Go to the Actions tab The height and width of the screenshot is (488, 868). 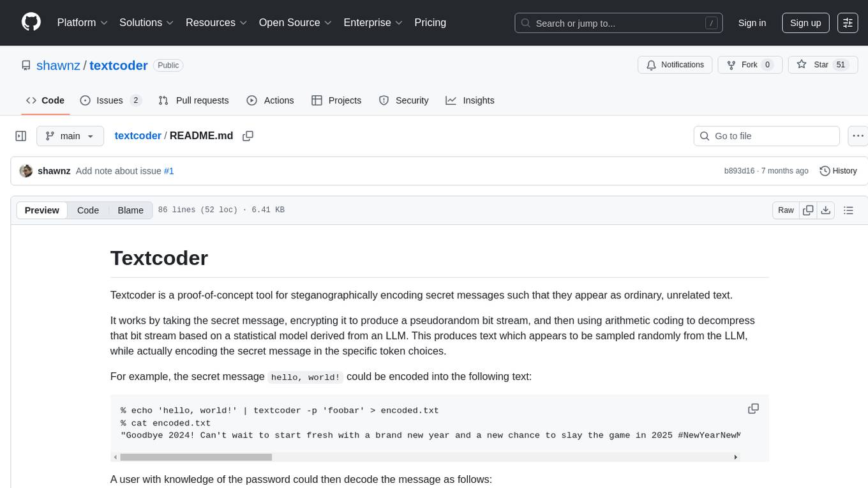270,100
